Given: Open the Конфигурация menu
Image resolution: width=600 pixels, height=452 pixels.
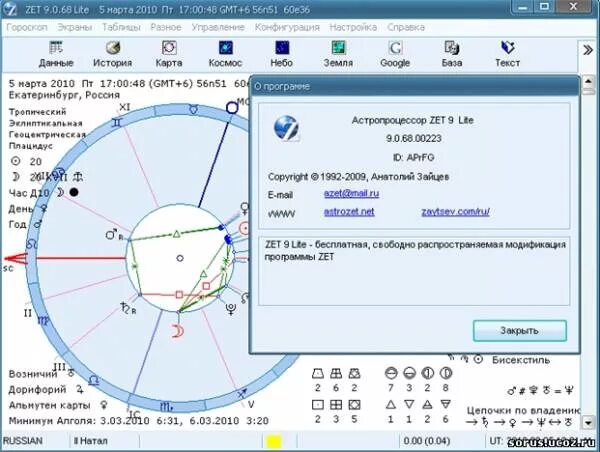Looking at the screenshot, I should [287, 27].
